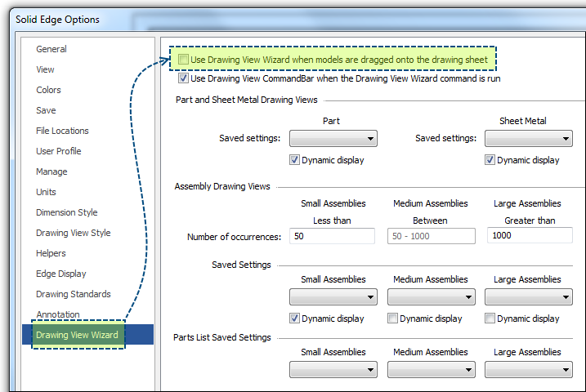Select the Manage options page
The height and width of the screenshot is (392, 586).
tap(51, 171)
